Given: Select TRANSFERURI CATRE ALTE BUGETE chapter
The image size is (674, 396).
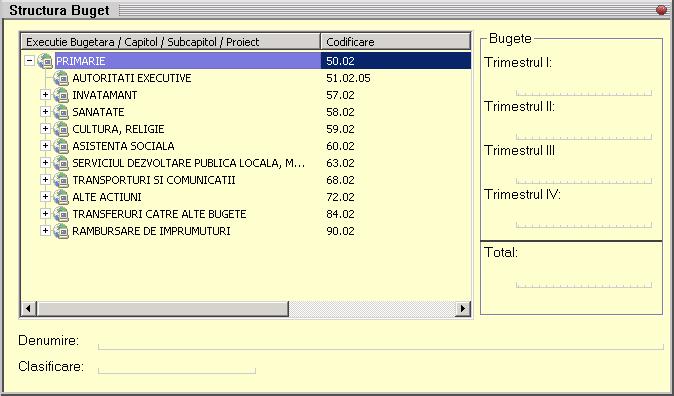Looking at the screenshot, I should point(159,214).
